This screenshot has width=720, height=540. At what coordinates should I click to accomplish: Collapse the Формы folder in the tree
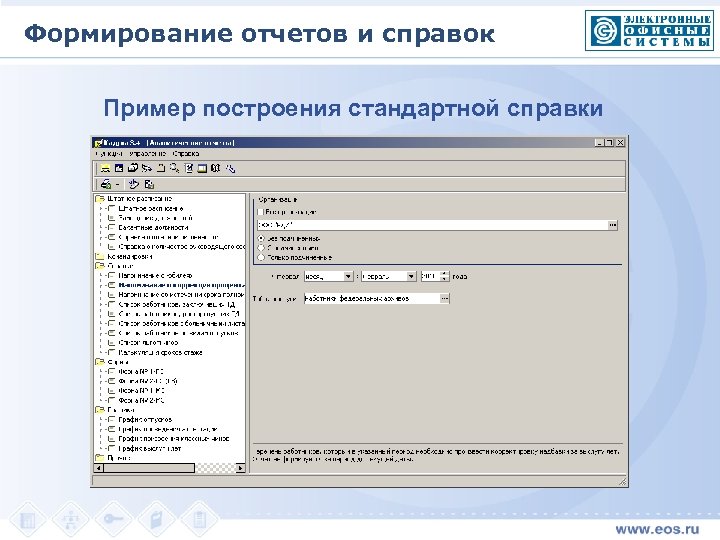coord(100,362)
